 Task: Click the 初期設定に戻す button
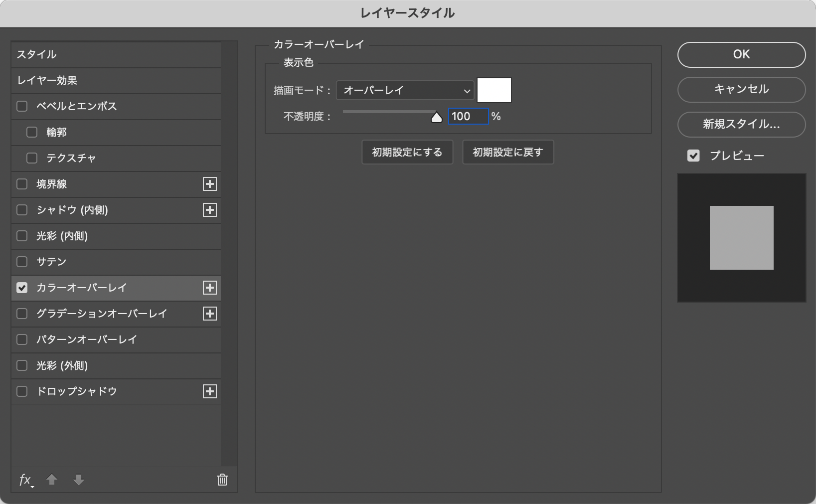point(507,152)
